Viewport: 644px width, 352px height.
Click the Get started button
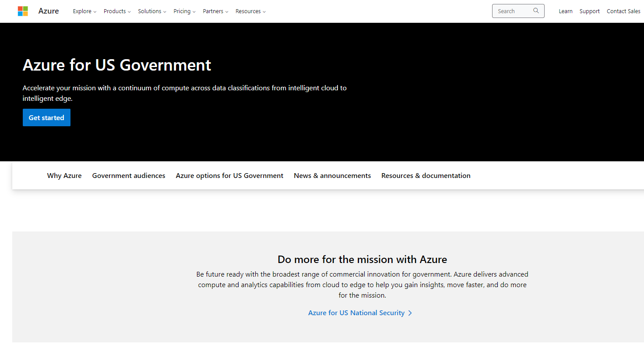pos(46,117)
